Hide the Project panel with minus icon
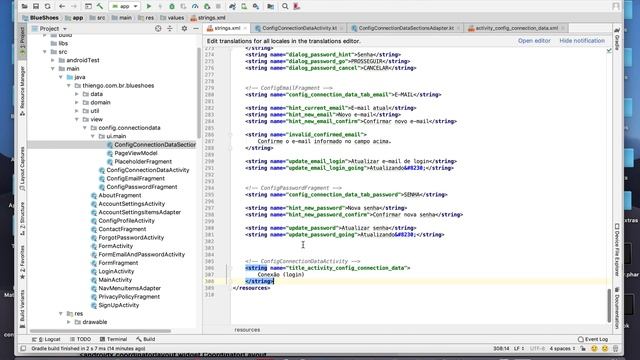 pos(196,29)
